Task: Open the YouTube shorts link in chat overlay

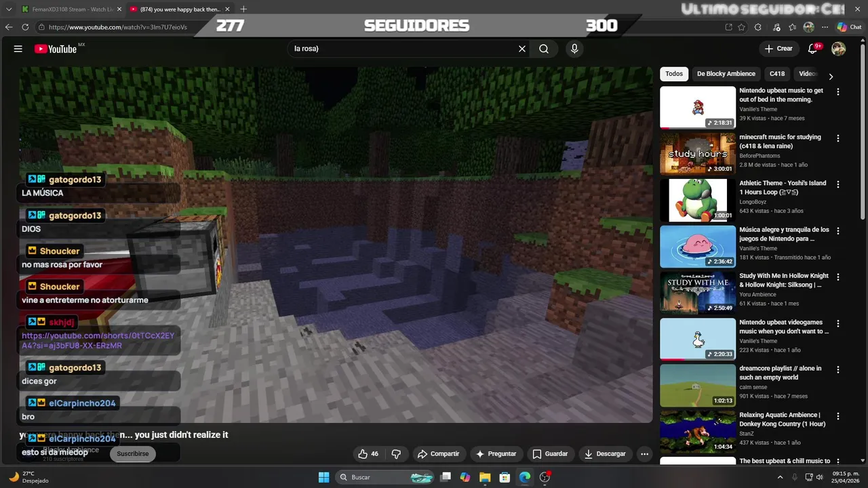Action: click(98, 340)
